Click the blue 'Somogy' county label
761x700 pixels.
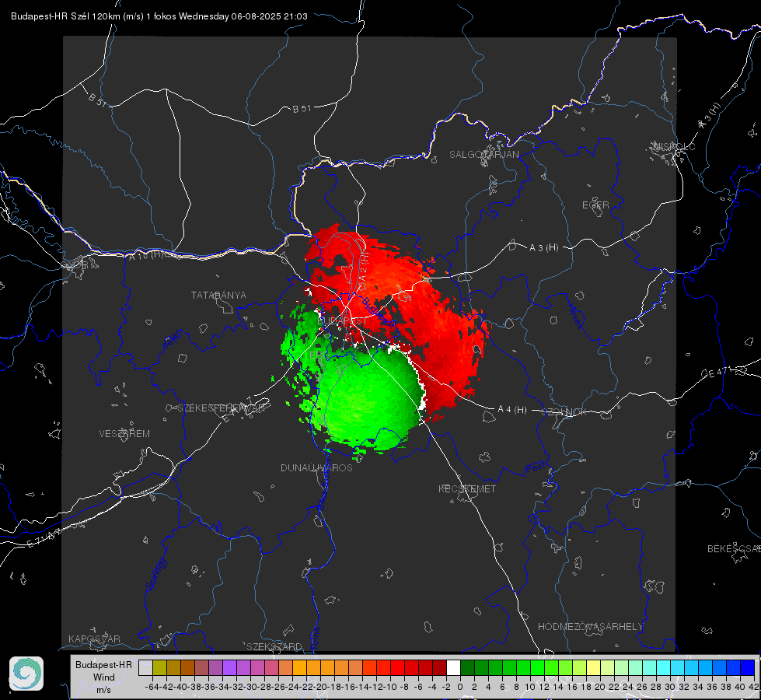point(155,574)
